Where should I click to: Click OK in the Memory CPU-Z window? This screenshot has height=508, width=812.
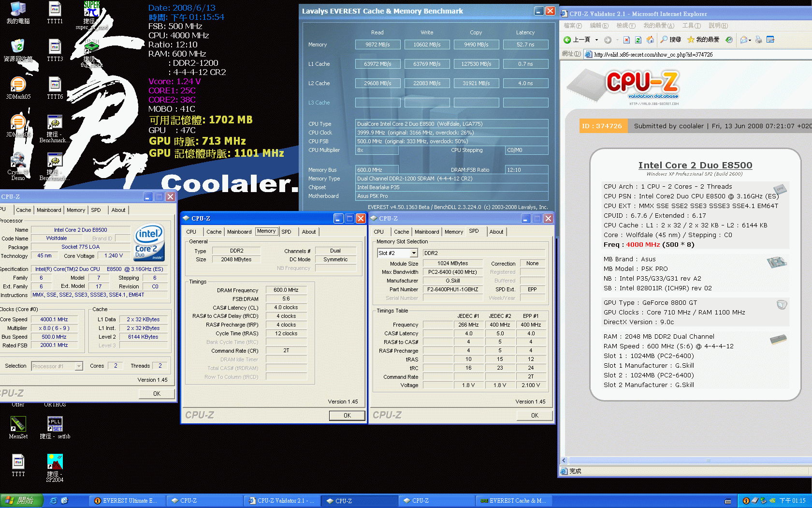pos(347,416)
